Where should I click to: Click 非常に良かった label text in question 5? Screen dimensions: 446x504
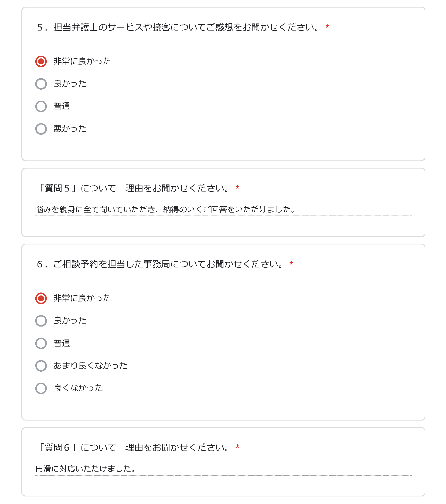(x=82, y=61)
